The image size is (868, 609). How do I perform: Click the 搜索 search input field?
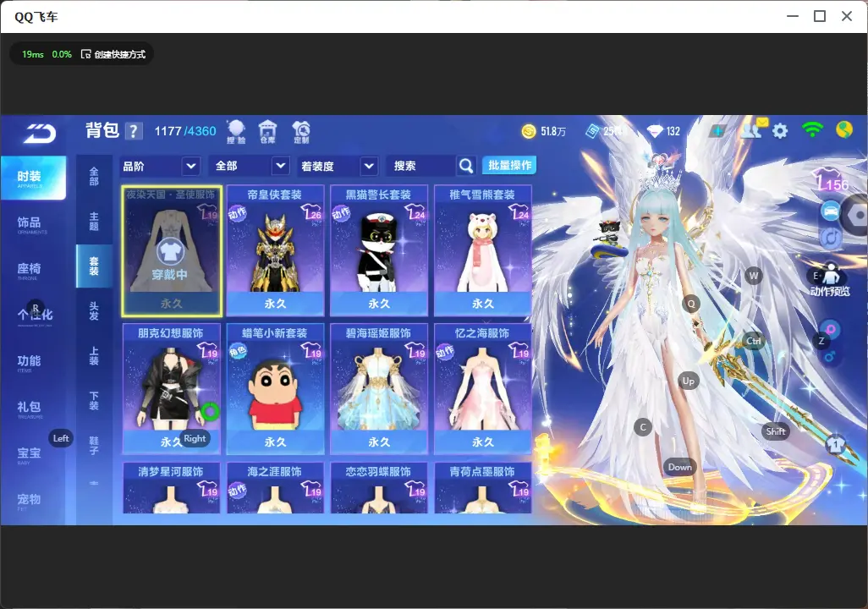coord(422,166)
